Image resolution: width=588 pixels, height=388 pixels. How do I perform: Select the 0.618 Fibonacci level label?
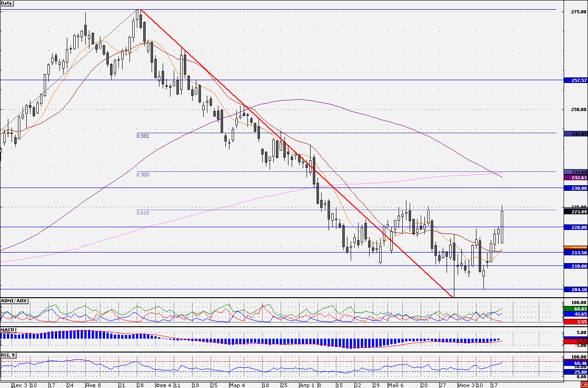click(x=142, y=213)
